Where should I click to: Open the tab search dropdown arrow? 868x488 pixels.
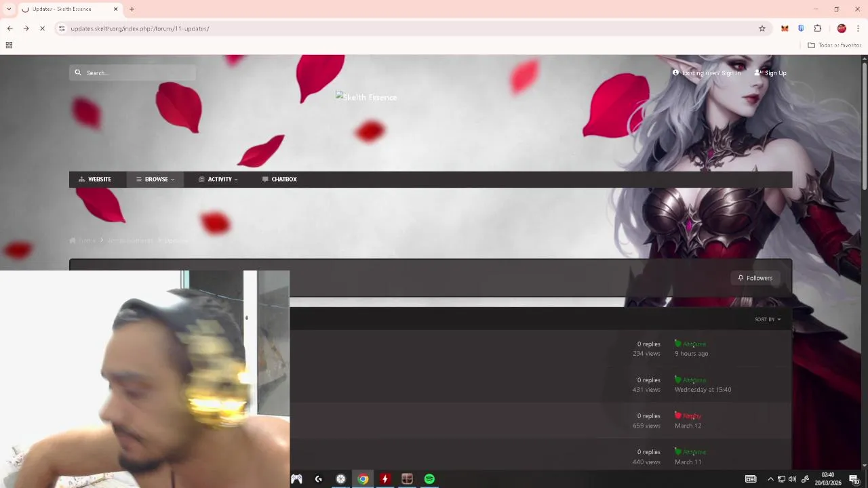click(x=8, y=9)
